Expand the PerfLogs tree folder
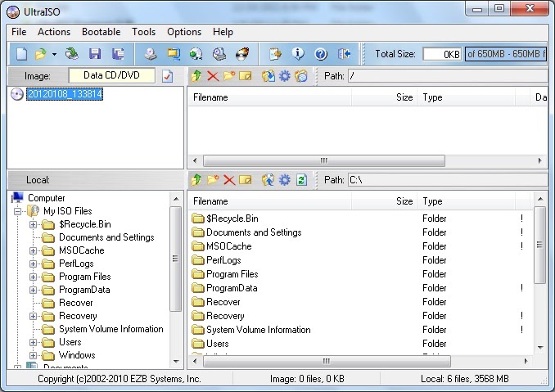The height and width of the screenshot is (392, 555). [x=33, y=264]
